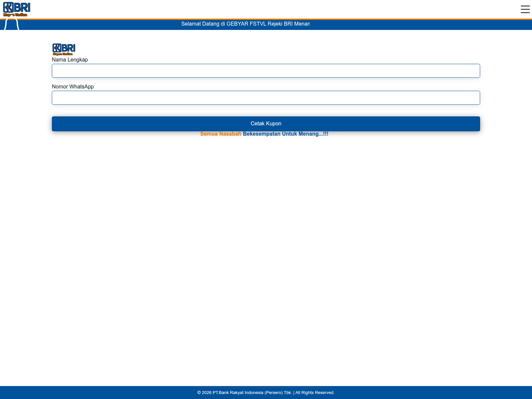532x399 pixels.
Task: Click the GEBYAR FSTVL Rejeki BRI text in the banner
Action: tap(263, 24)
